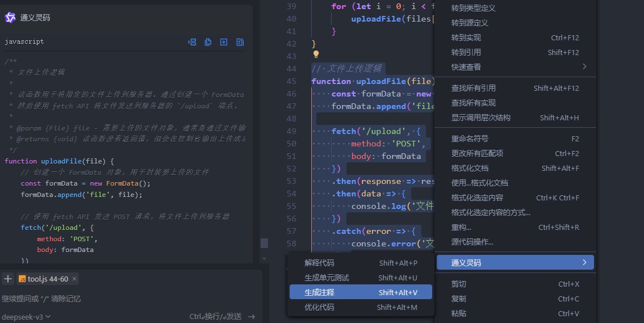Viewport: 644px width, 323px height.
Task: Click the tool.js 44-60 context chip
Action: pyautogui.click(x=48, y=279)
